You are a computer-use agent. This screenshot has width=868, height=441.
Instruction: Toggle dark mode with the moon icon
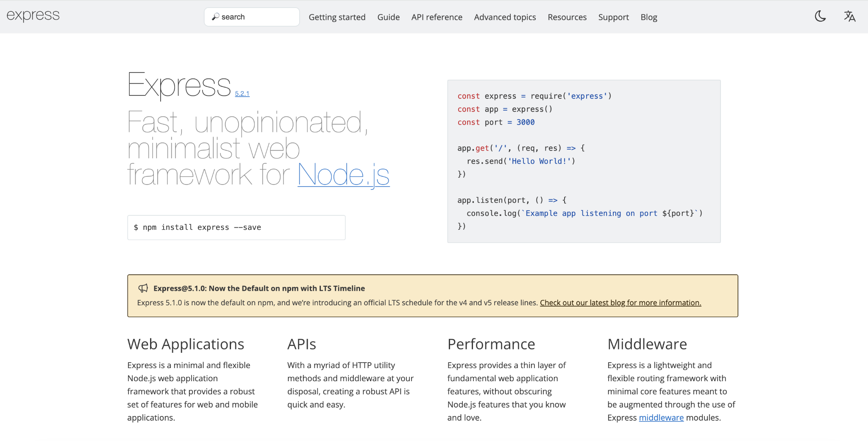[x=821, y=17]
